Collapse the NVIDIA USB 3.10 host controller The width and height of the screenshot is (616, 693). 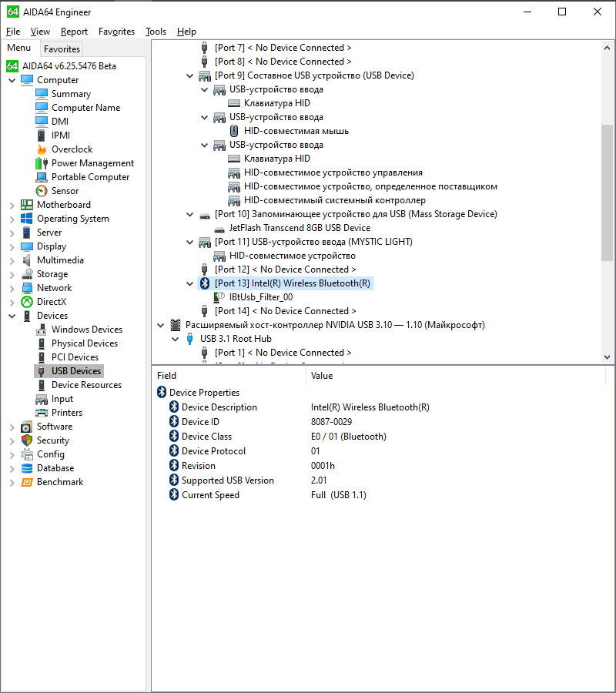point(161,325)
